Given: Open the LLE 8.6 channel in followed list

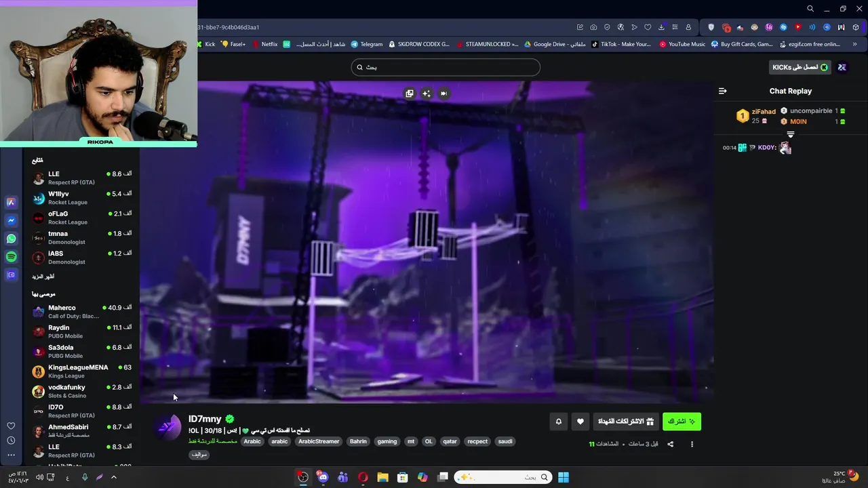Looking at the screenshot, I should pyautogui.click(x=81, y=178).
